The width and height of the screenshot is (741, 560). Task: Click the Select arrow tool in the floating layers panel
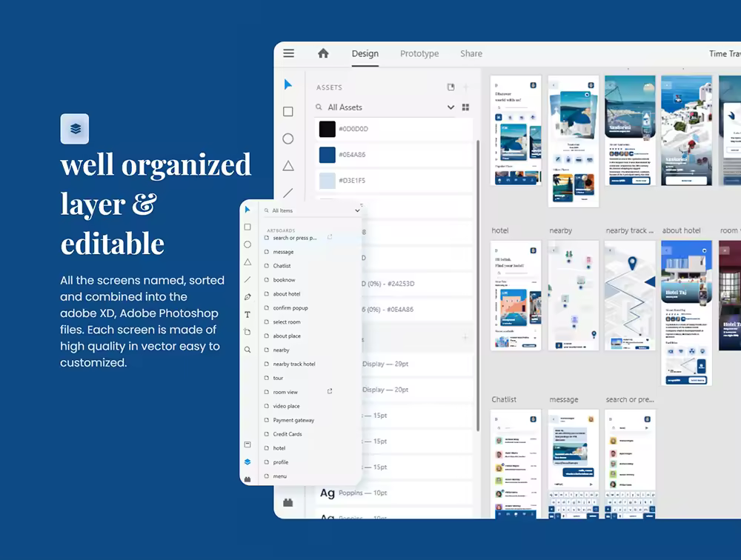pyautogui.click(x=247, y=210)
